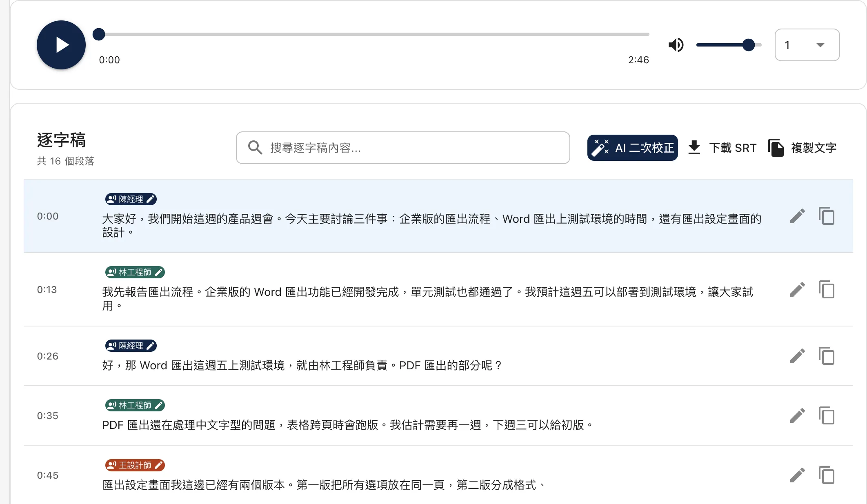The width and height of the screenshot is (867, 504).
Task: Open the playback speed dropdown
Action: point(807,45)
